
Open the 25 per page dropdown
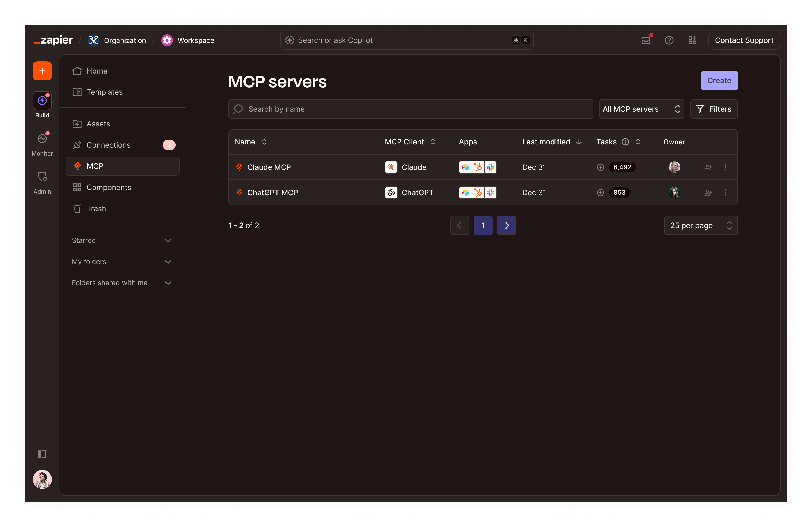[700, 225]
